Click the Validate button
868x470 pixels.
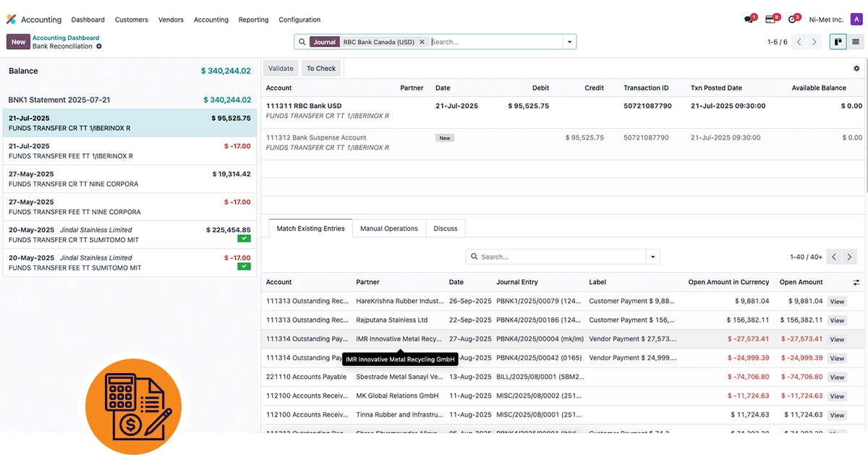pos(281,69)
